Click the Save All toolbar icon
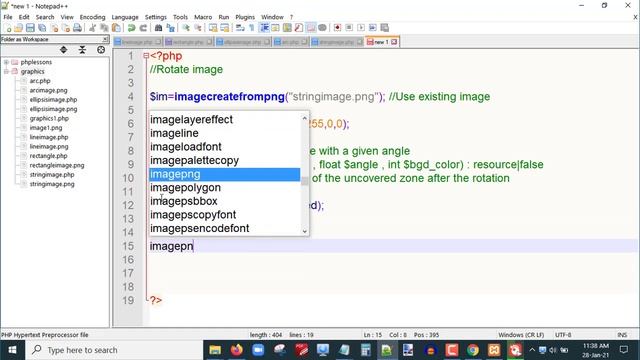Screen dimensions: 640x360 [42, 28]
